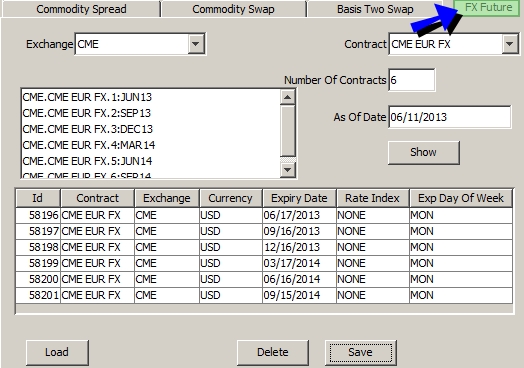Click MON day cell in row 58201
The image size is (524, 368).
point(461,295)
